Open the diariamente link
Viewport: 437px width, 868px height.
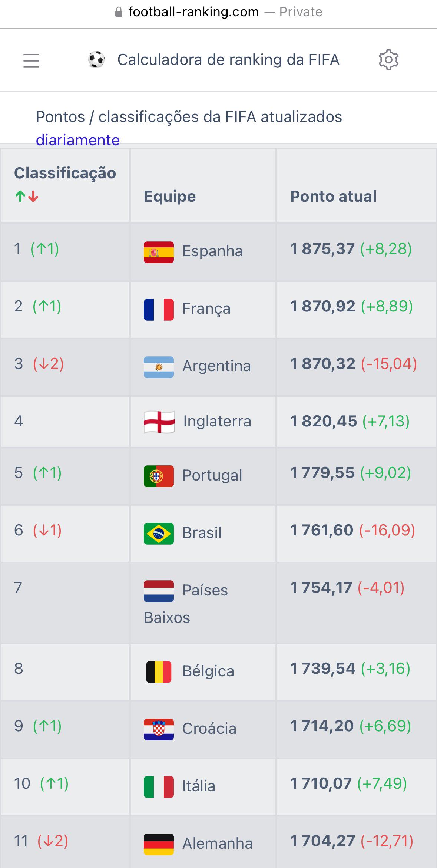point(77,140)
